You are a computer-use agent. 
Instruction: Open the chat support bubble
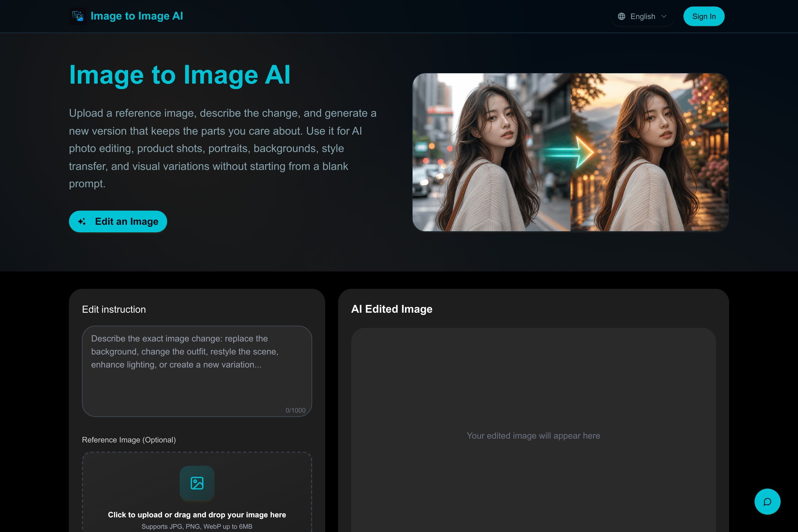tap(768, 502)
